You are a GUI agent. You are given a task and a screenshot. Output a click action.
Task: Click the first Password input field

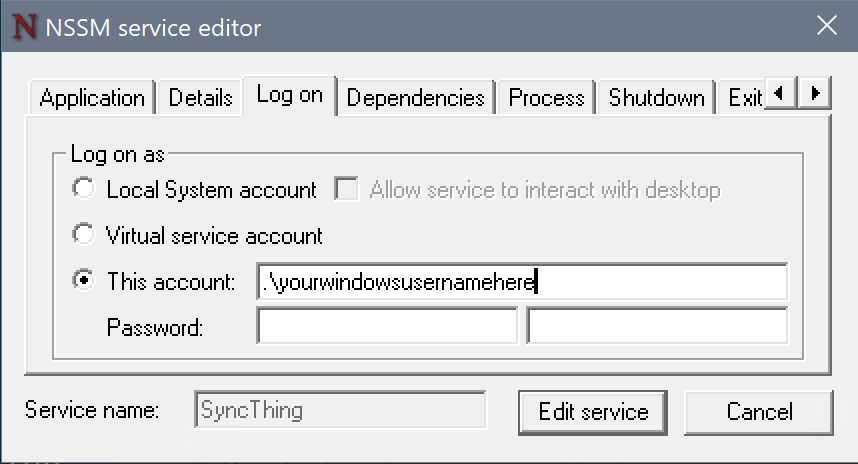point(387,326)
